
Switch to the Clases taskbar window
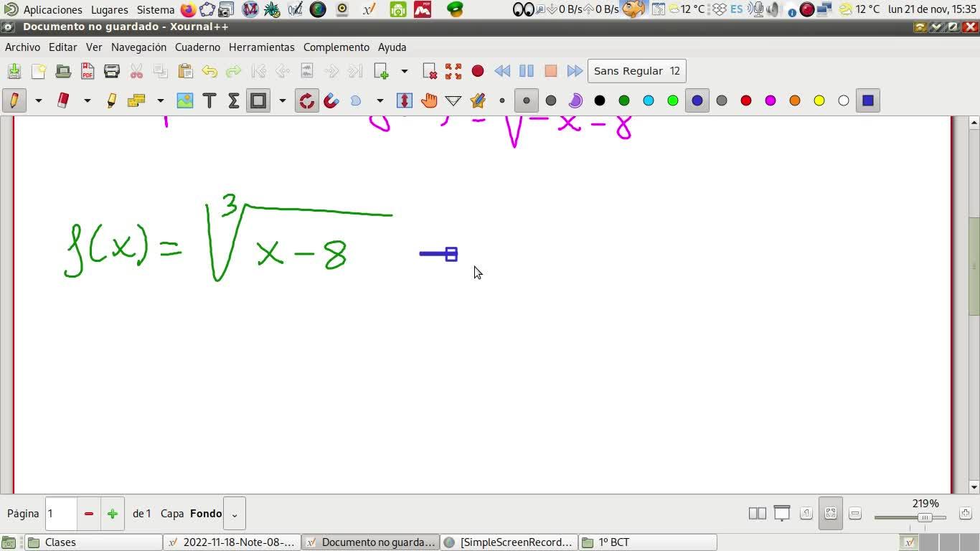93,542
